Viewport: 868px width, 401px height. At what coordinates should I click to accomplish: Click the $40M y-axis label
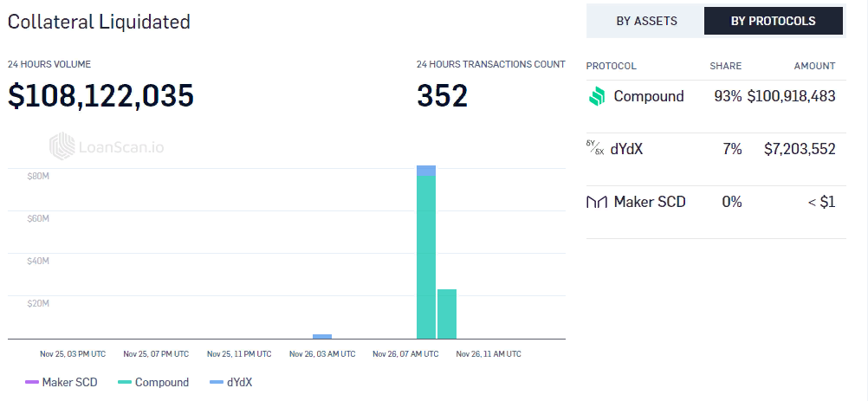[38, 261]
